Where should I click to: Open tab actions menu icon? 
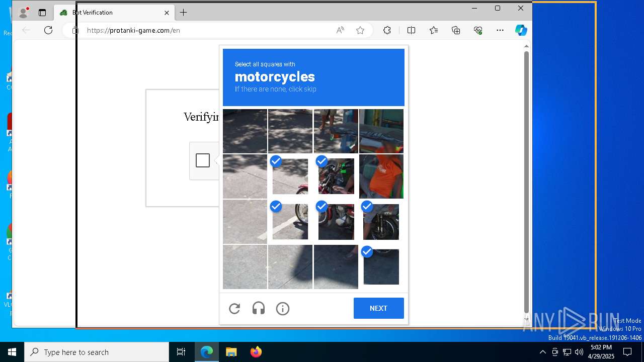pos(42,13)
